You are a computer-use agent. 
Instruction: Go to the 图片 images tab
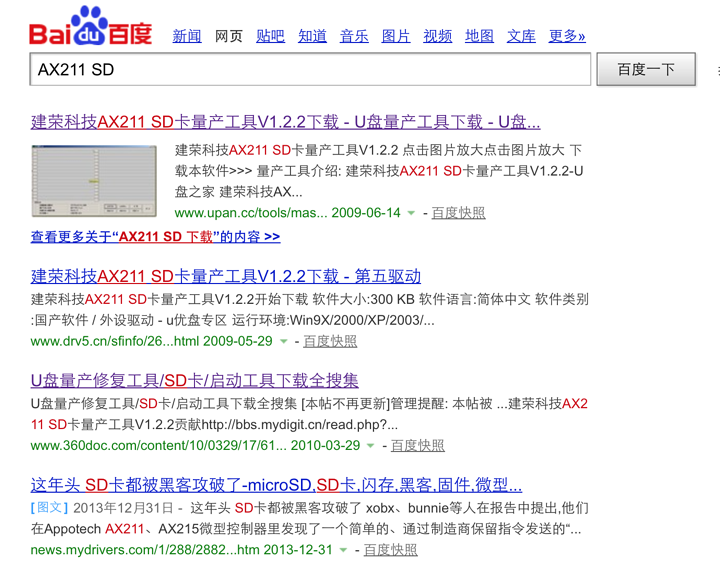tap(396, 36)
